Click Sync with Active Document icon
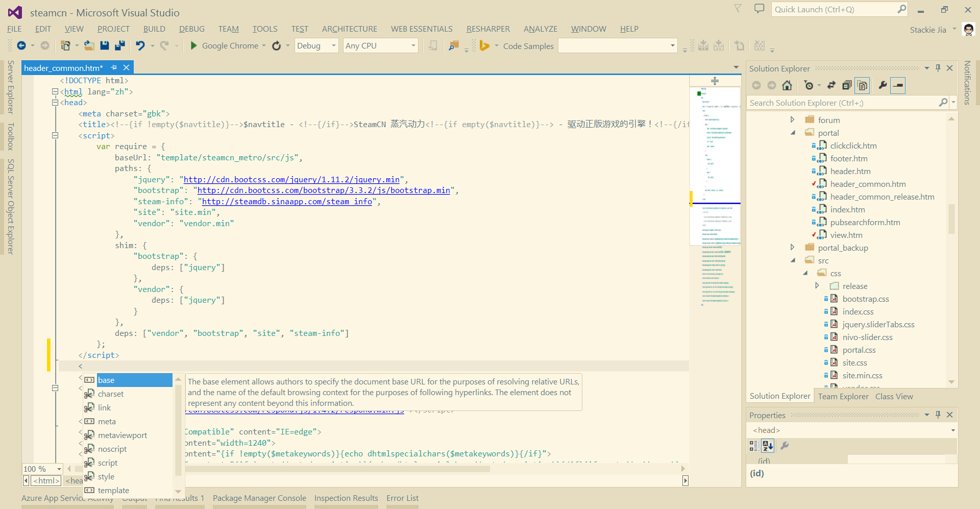This screenshot has width=980, height=509. tap(831, 86)
